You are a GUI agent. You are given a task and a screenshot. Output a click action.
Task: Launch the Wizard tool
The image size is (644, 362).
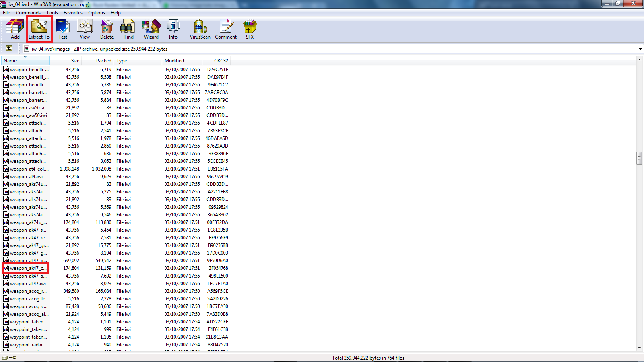click(x=151, y=29)
